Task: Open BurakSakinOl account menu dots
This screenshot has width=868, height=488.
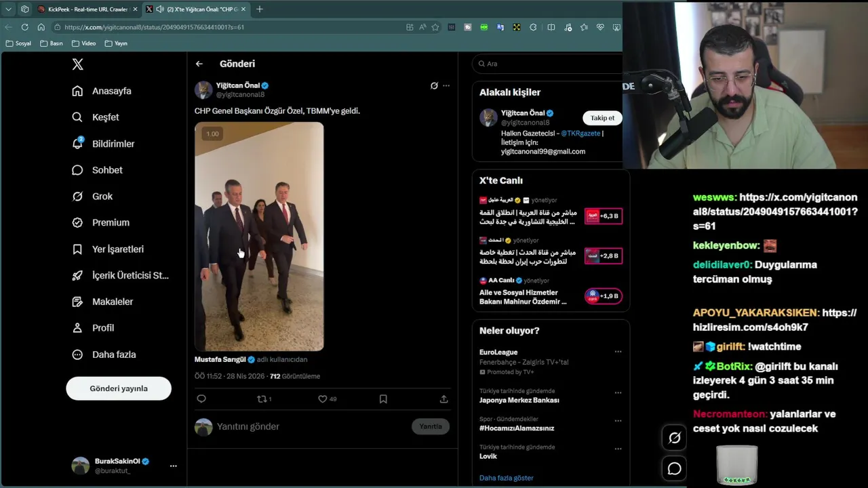Action: (x=173, y=466)
